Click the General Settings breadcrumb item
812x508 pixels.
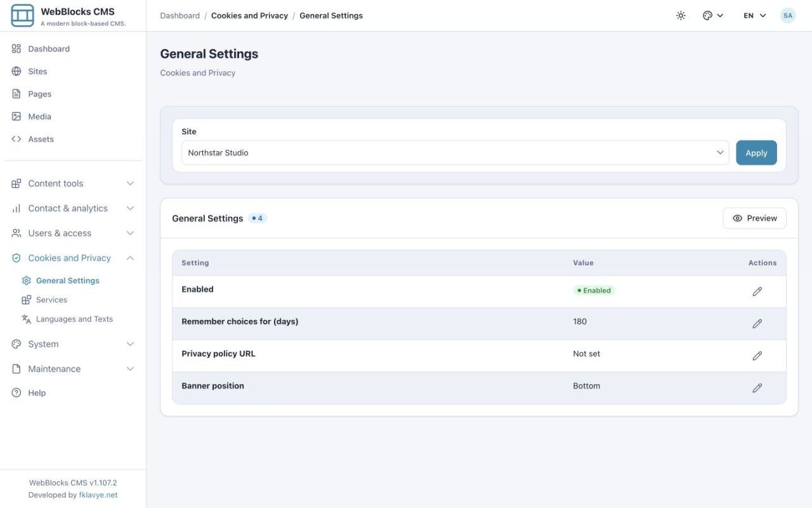(x=331, y=16)
